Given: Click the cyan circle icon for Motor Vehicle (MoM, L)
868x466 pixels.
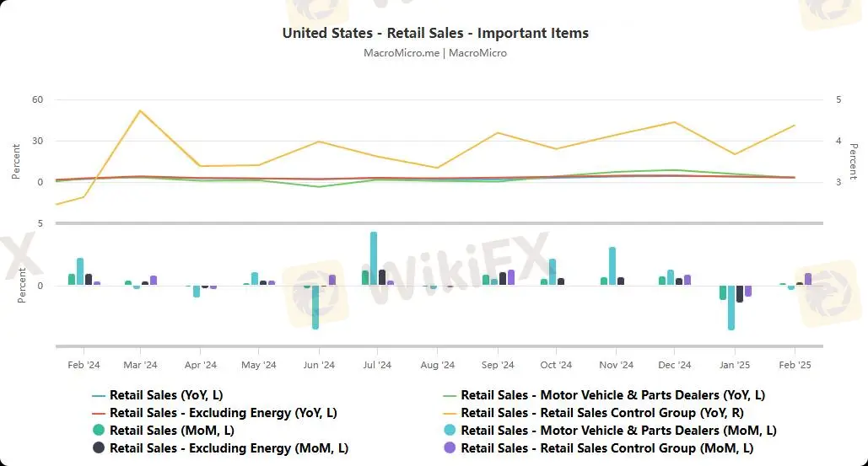Looking at the screenshot, I should (x=450, y=431).
